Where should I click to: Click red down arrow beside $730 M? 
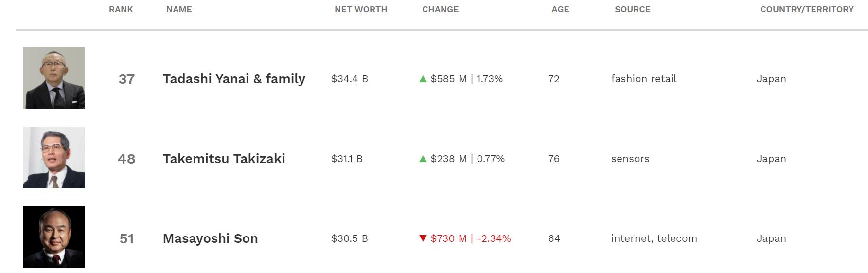(423, 238)
